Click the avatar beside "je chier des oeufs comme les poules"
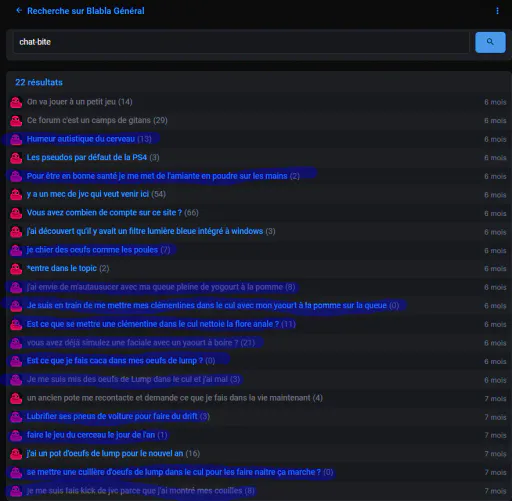Image resolution: width=512 pixels, height=501 pixels. (16, 250)
